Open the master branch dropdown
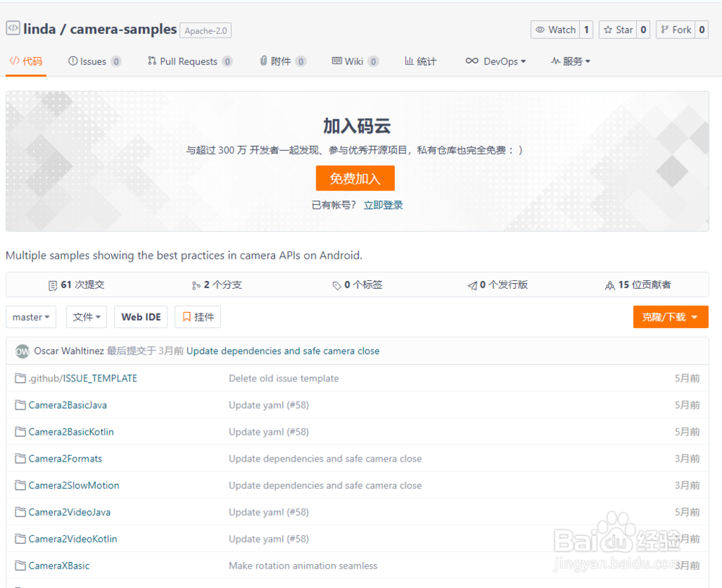The height and width of the screenshot is (588, 722). [x=31, y=317]
